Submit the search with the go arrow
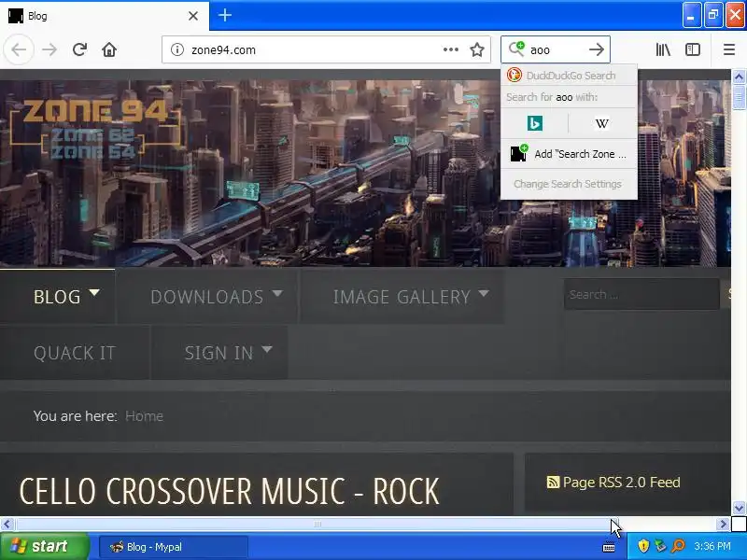The image size is (747, 560). point(596,49)
